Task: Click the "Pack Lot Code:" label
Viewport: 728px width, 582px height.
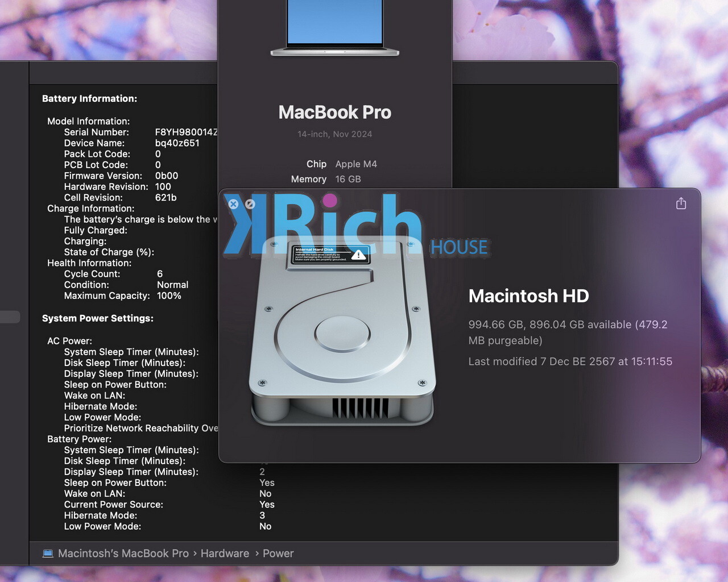Action: click(97, 154)
